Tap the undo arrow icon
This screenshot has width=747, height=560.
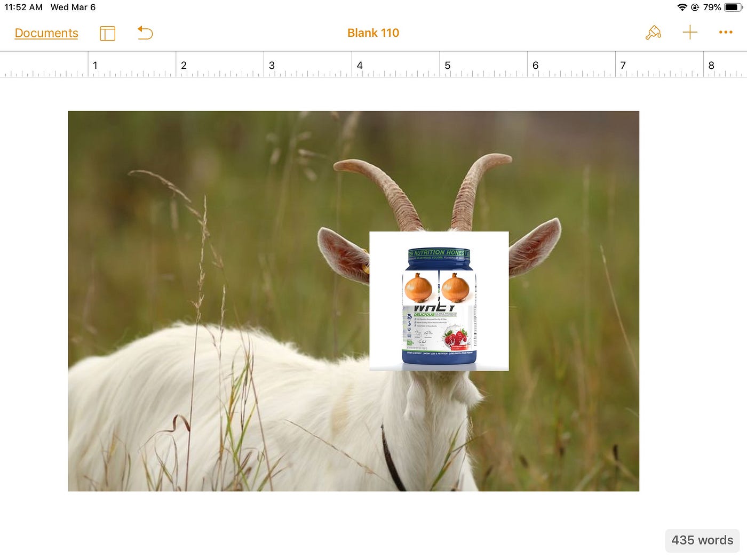[145, 33]
